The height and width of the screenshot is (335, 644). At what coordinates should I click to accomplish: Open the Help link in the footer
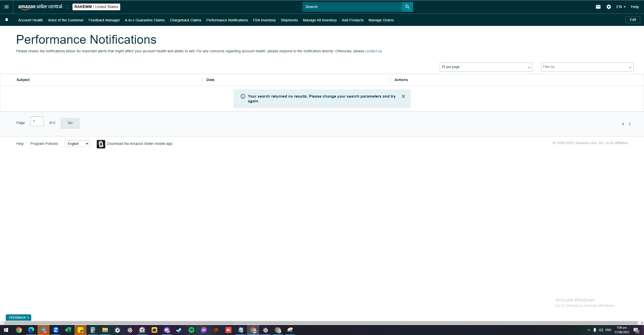point(20,144)
